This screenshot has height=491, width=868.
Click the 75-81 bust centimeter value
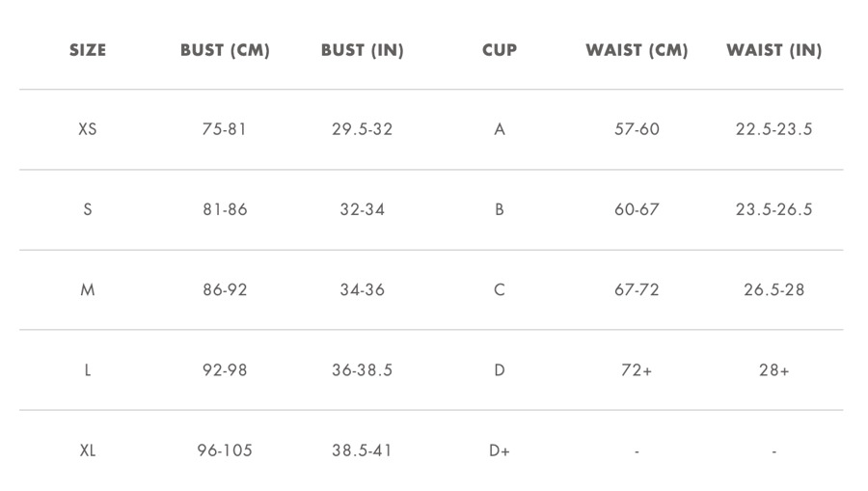coord(224,129)
